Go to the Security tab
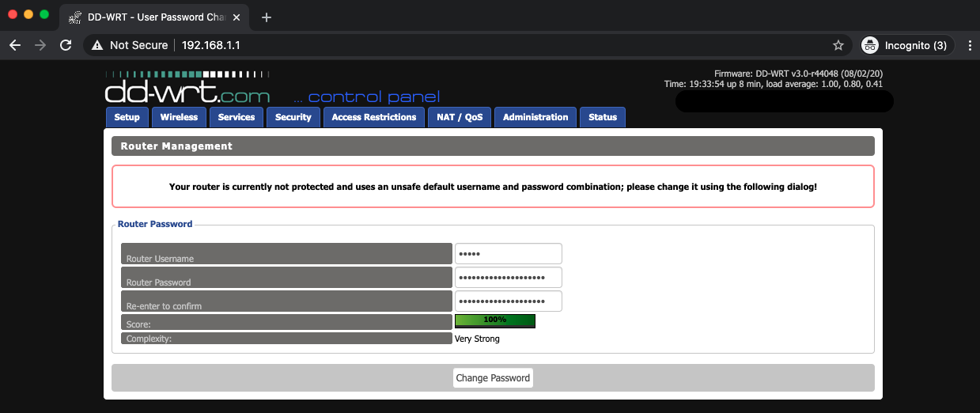This screenshot has height=413, width=980. coord(293,117)
